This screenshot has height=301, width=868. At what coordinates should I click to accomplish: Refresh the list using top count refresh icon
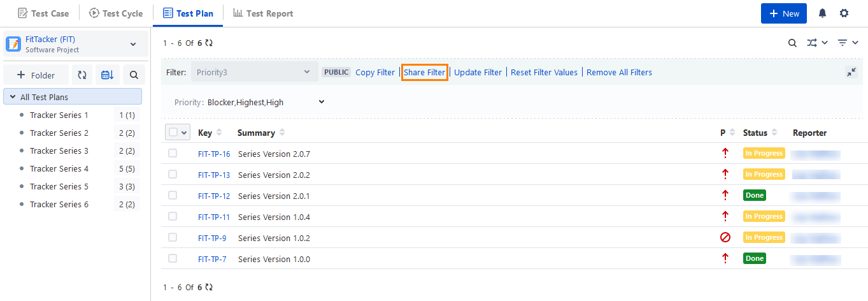tap(209, 43)
